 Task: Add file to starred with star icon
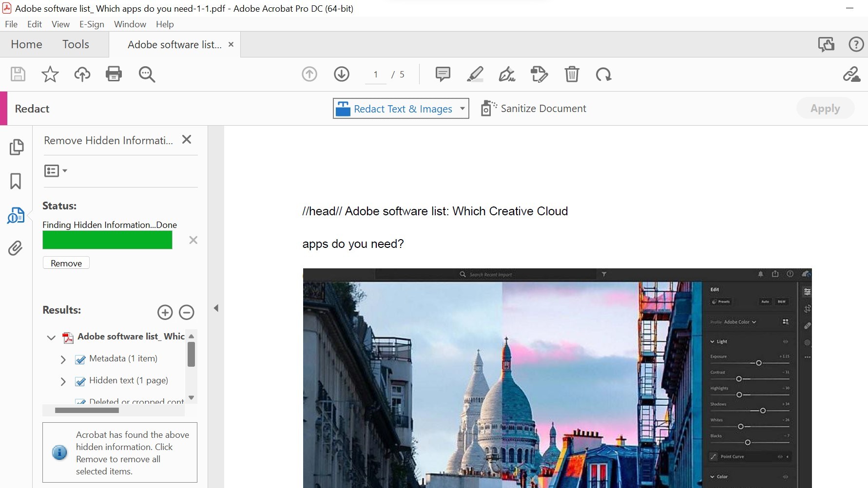tap(50, 74)
